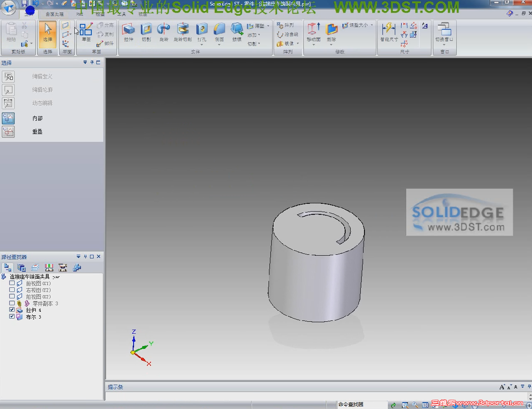Click the 调整大小 (Resize) command
Viewport: 532px width, 409px height.
point(355,25)
